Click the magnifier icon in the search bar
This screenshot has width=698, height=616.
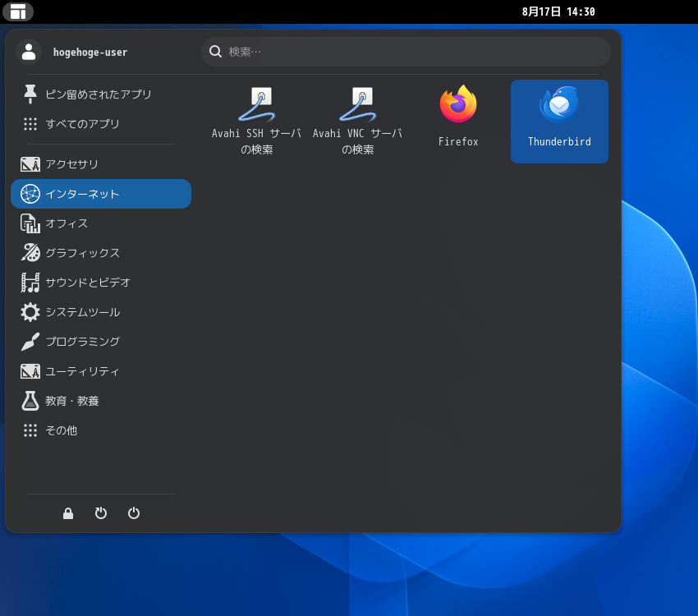tap(215, 52)
